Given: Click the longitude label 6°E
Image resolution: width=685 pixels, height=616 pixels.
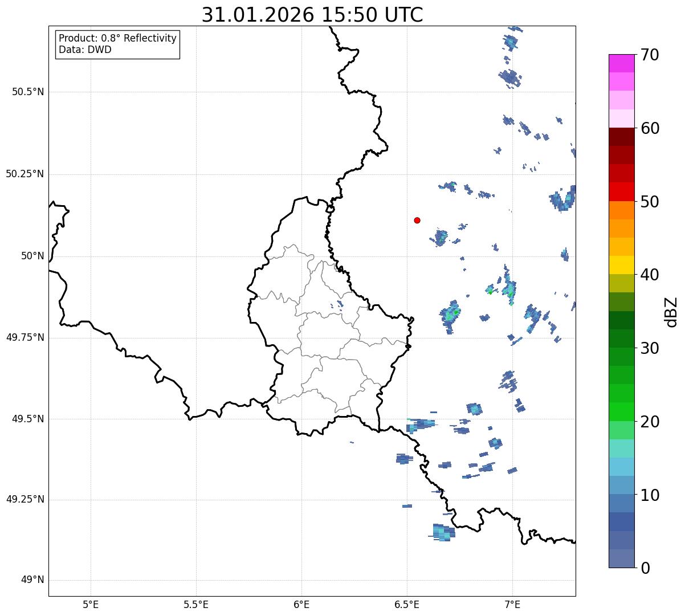Looking at the screenshot, I should pyautogui.click(x=301, y=604).
